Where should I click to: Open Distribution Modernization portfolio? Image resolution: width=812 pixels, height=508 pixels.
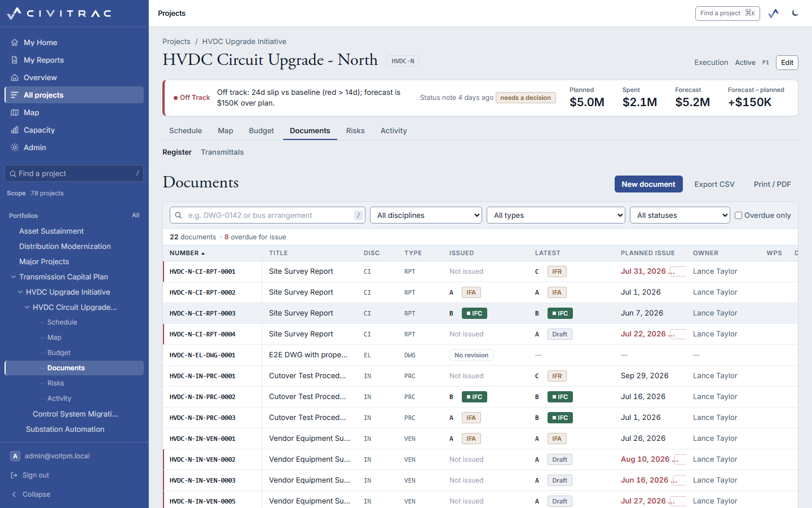click(65, 246)
